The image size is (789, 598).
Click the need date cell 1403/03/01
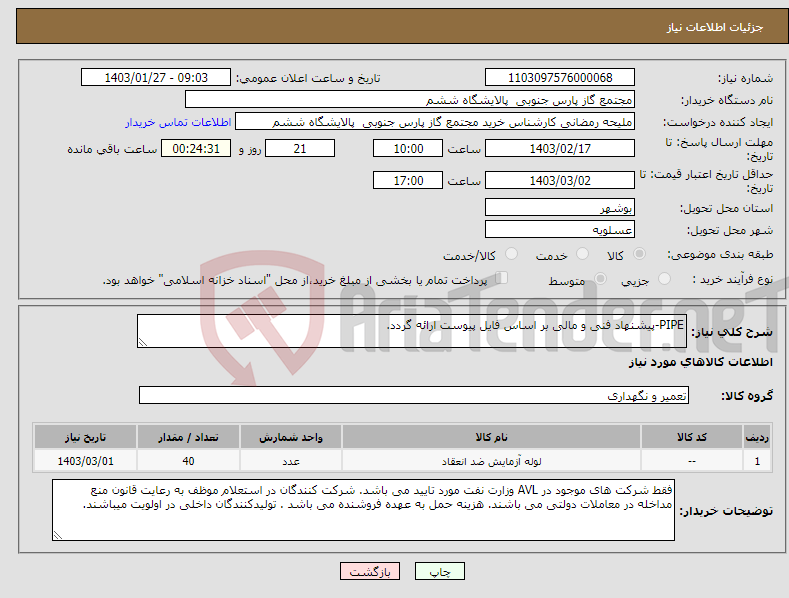click(x=86, y=461)
